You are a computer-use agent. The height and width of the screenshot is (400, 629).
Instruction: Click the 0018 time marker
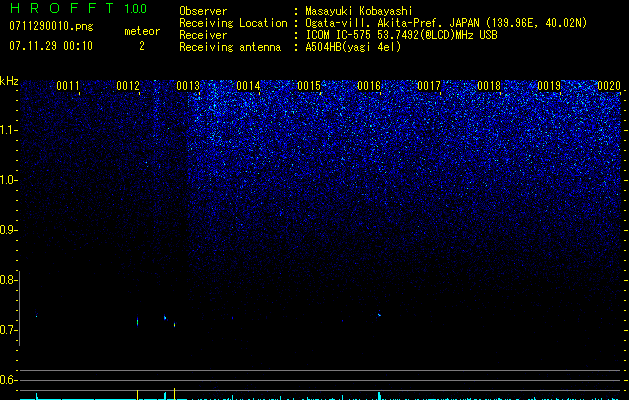[489, 86]
